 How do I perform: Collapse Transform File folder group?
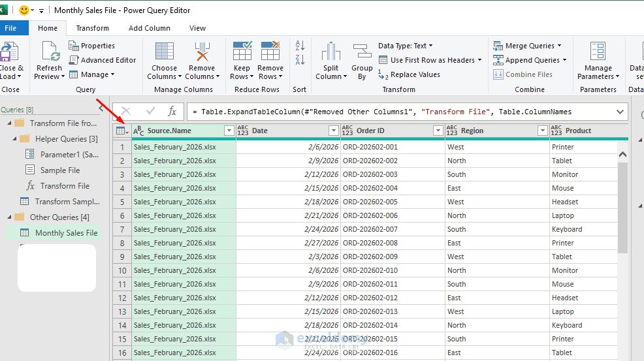tap(9, 123)
